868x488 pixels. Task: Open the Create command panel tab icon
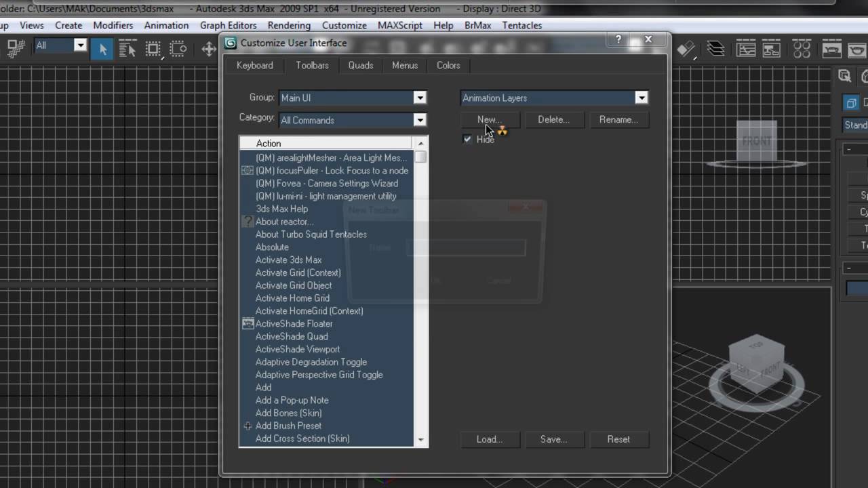[x=845, y=76]
